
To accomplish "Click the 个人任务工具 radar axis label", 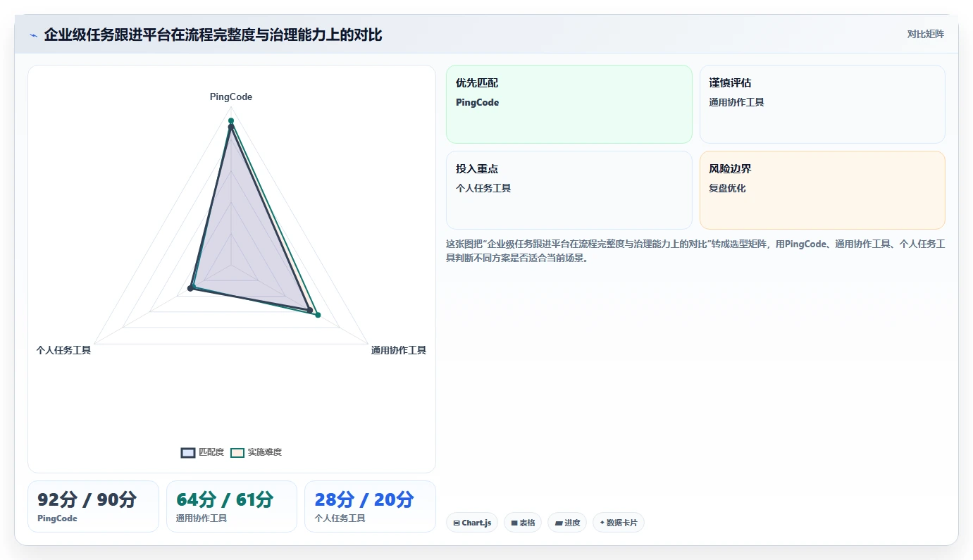I will click(63, 350).
